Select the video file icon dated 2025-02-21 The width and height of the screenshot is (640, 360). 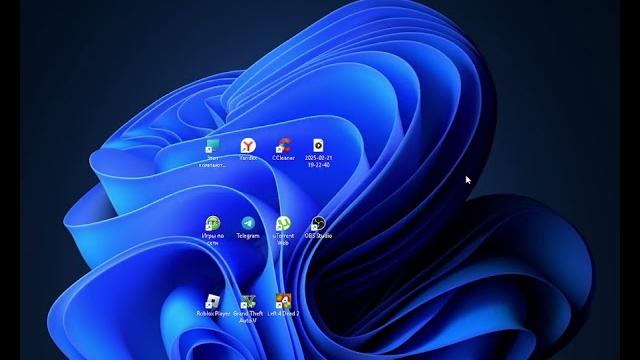pos(318,145)
